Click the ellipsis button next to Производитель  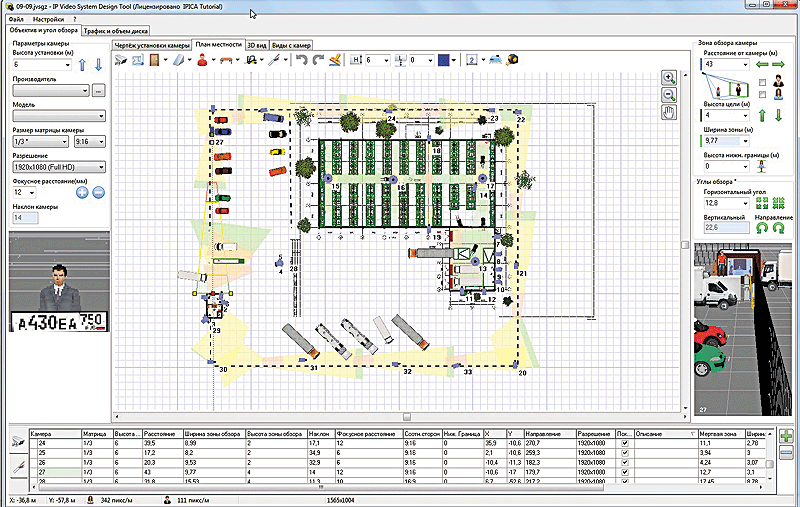click(98, 91)
